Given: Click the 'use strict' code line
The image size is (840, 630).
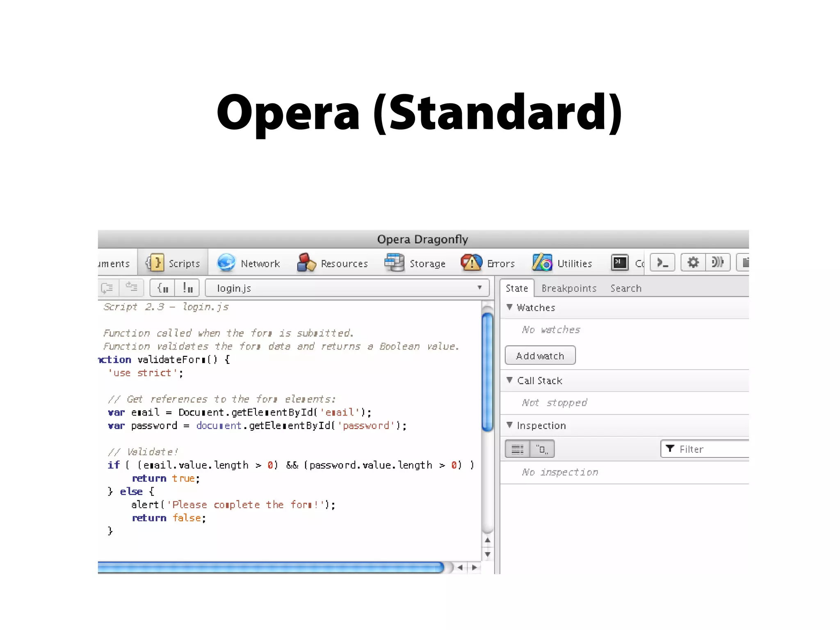Looking at the screenshot, I should pyautogui.click(x=145, y=373).
